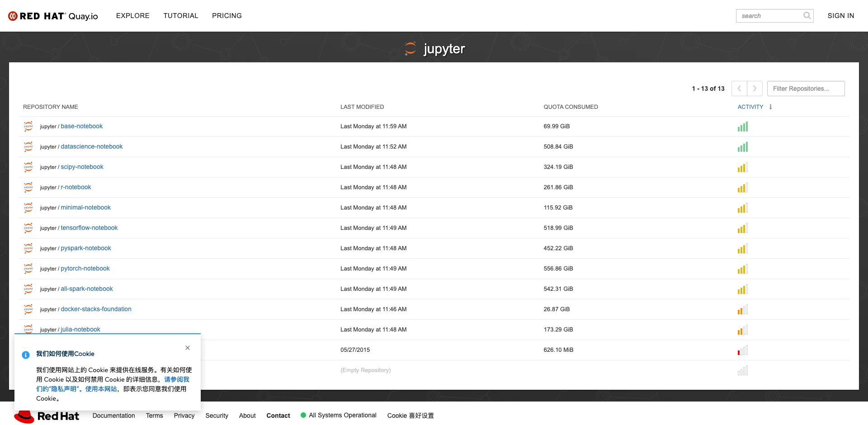868x425 pixels.
Task: Open the EXPLORE menu item
Action: coord(132,16)
